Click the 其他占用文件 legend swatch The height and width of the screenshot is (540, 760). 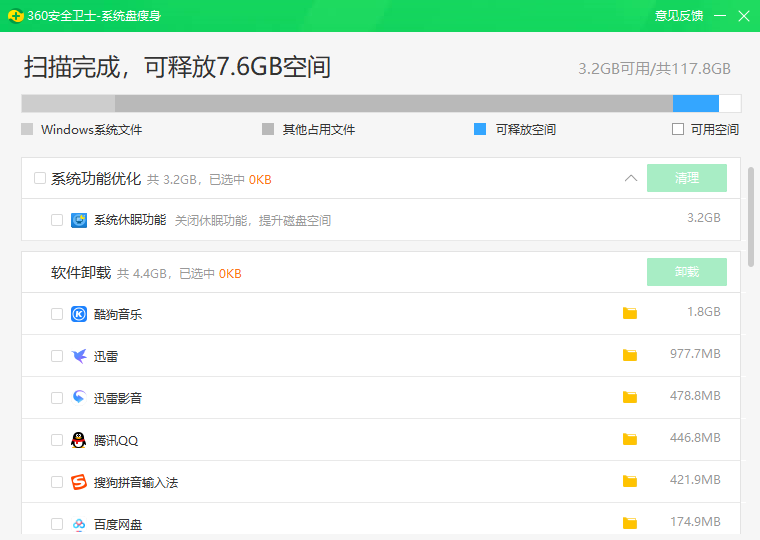click(x=268, y=129)
